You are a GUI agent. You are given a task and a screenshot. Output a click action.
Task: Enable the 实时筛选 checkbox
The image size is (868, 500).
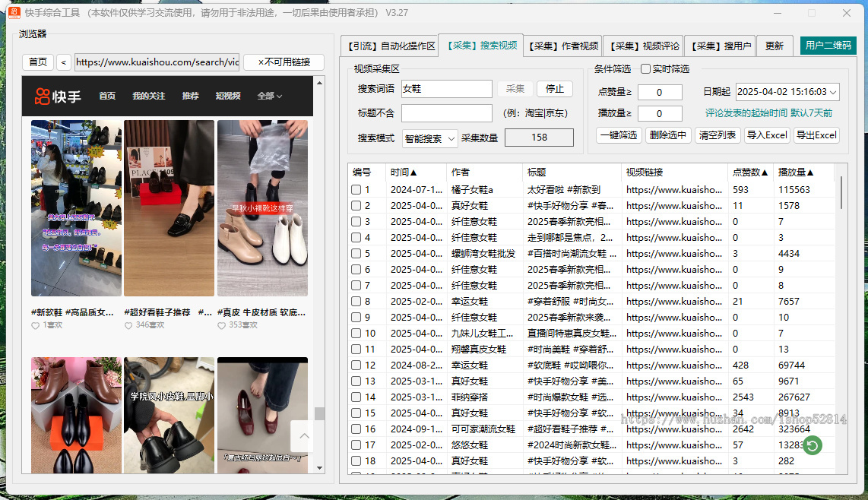point(645,68)
